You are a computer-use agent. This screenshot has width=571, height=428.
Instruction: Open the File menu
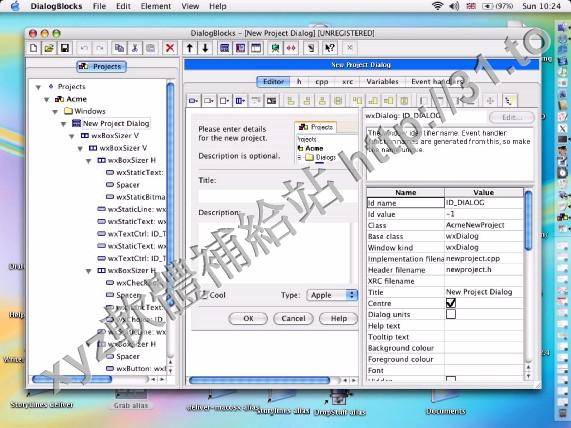tap(99, 6)
